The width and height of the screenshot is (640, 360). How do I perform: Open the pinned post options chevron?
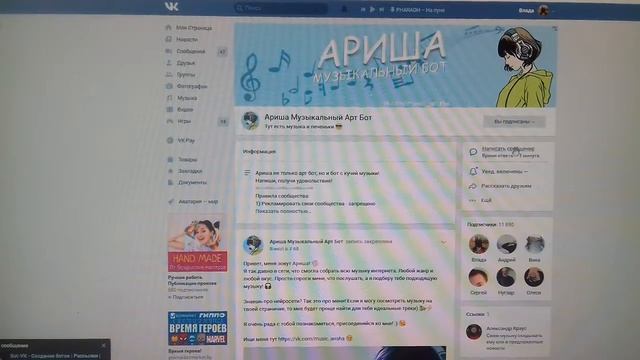click(444, 242)
